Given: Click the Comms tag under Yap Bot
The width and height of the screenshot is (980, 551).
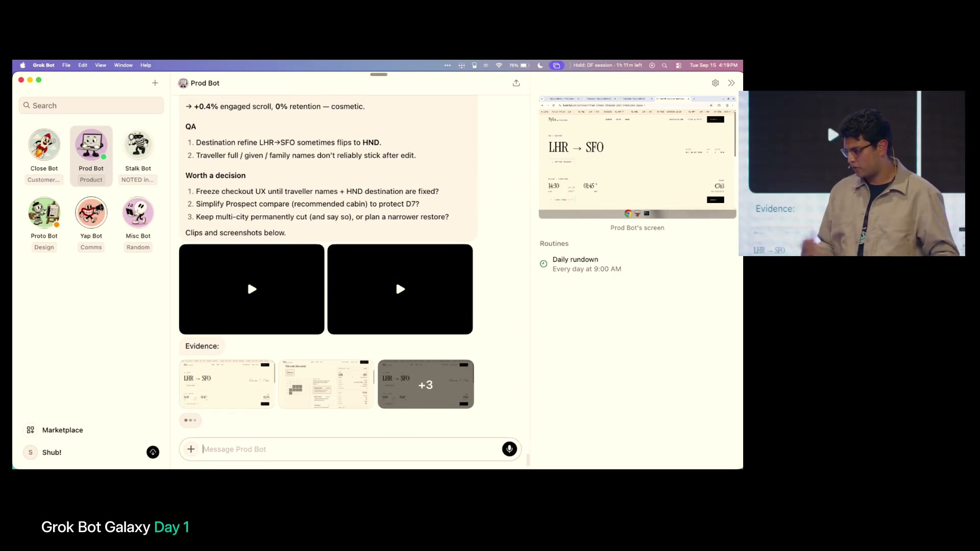Looking at the screenshot, I should tap(91, 247).
